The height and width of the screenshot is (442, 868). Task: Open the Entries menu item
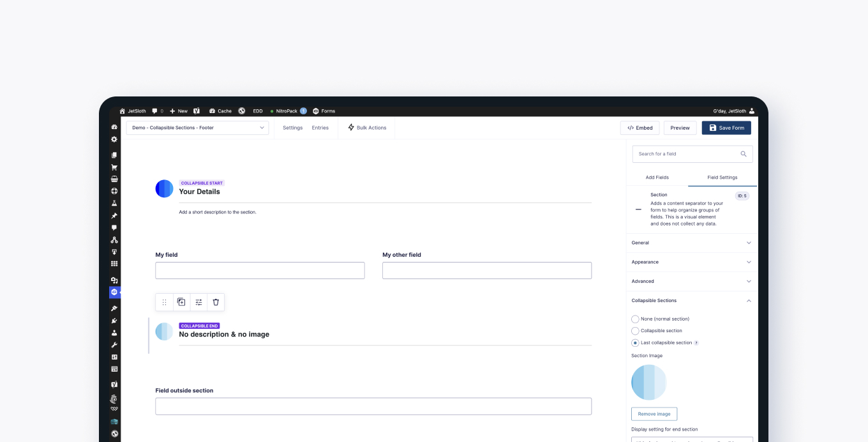[320, 128]
